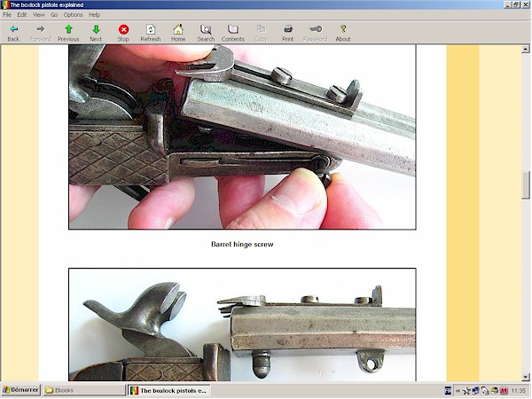
Task: Return to the Home page
Action: pos(178,33)
